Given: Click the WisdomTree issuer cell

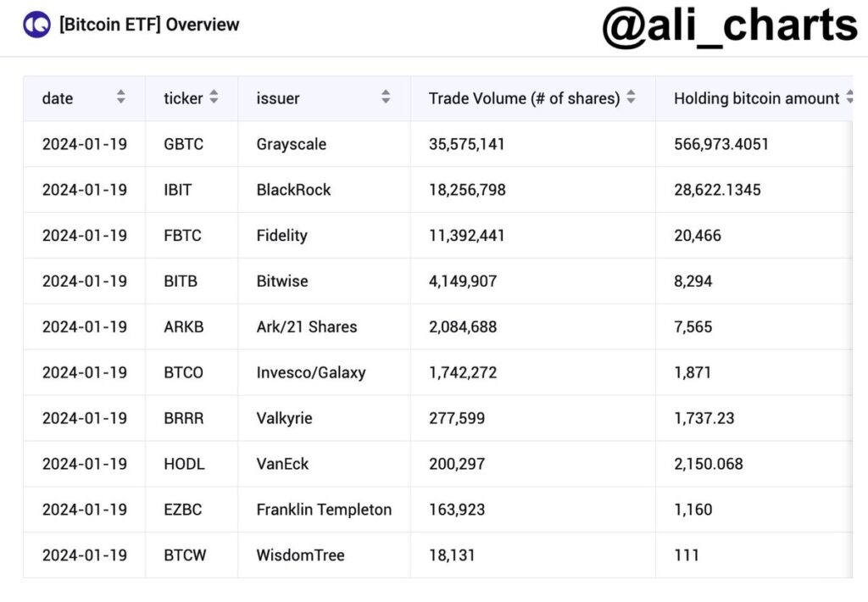Looking at the screenshot, I should pos(301,556).
